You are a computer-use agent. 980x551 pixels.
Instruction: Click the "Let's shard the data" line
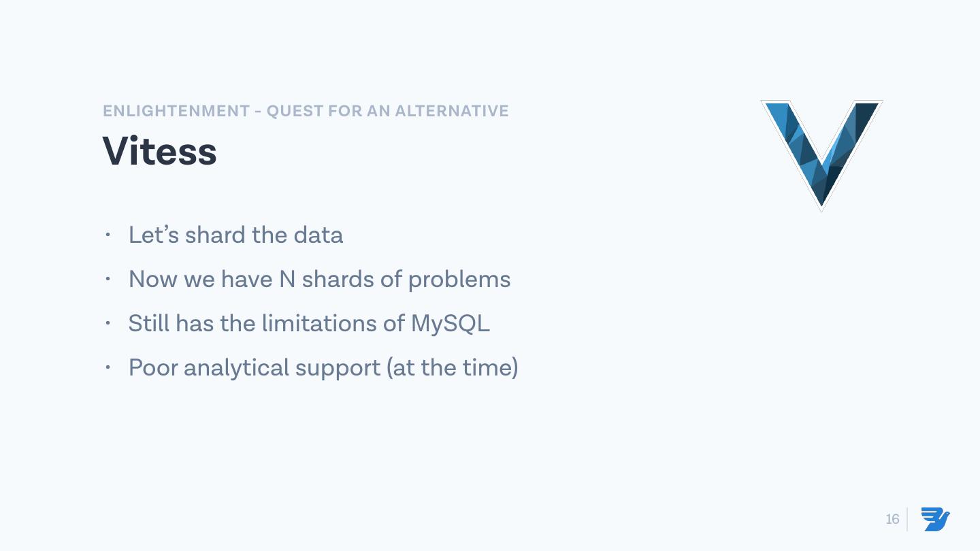(x=235, y=235)
